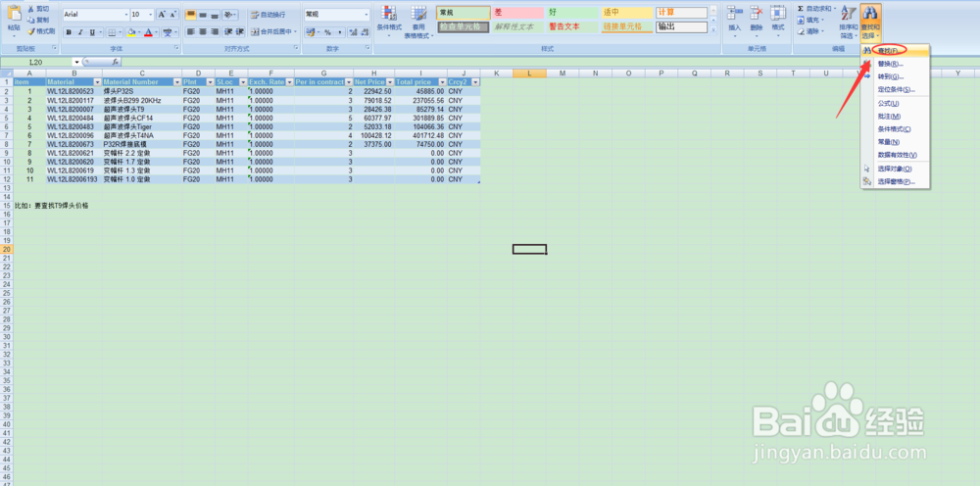Choose 转到(G) Go To from menu
This screenshot has width=980, height=486.
coord(895,76)
